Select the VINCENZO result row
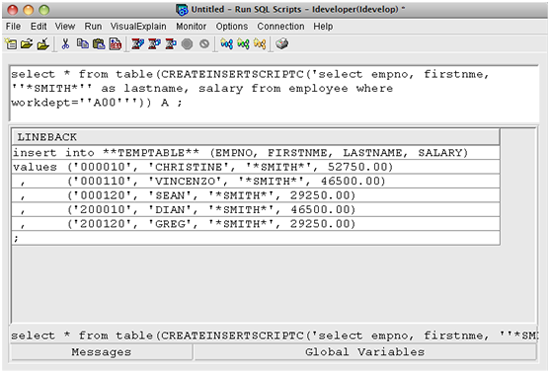Image resolution: width=550 pixels, height=373 pixels. [256, 181]
